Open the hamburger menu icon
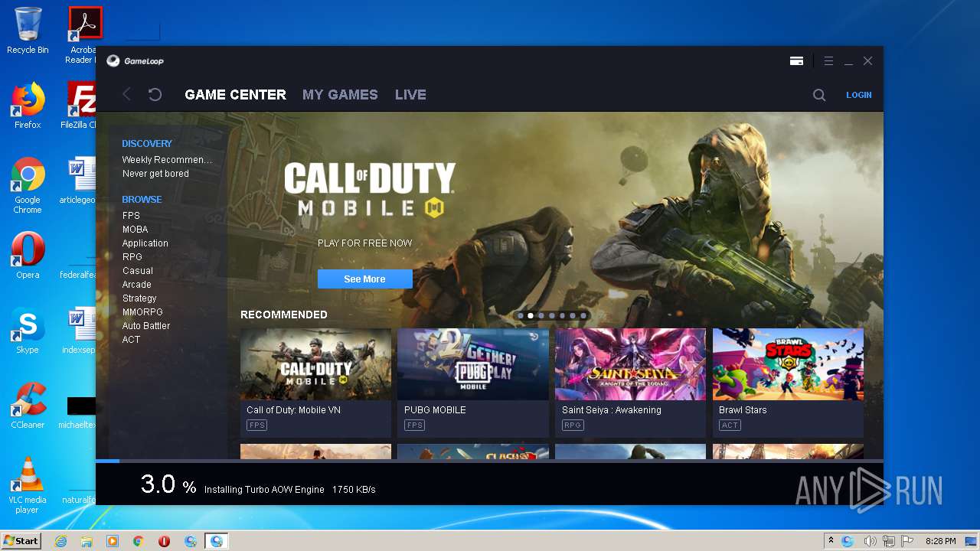980x551 pixels. (828, 60)
